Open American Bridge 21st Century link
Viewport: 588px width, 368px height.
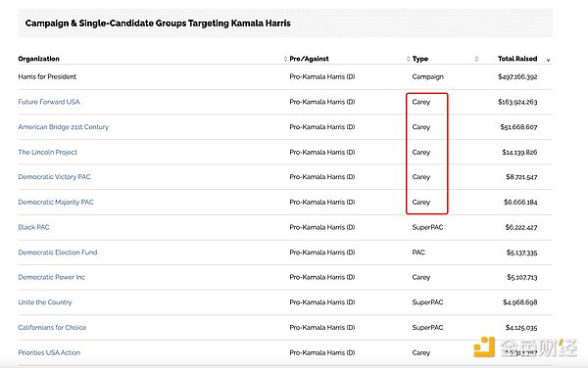tap(64, 127)
